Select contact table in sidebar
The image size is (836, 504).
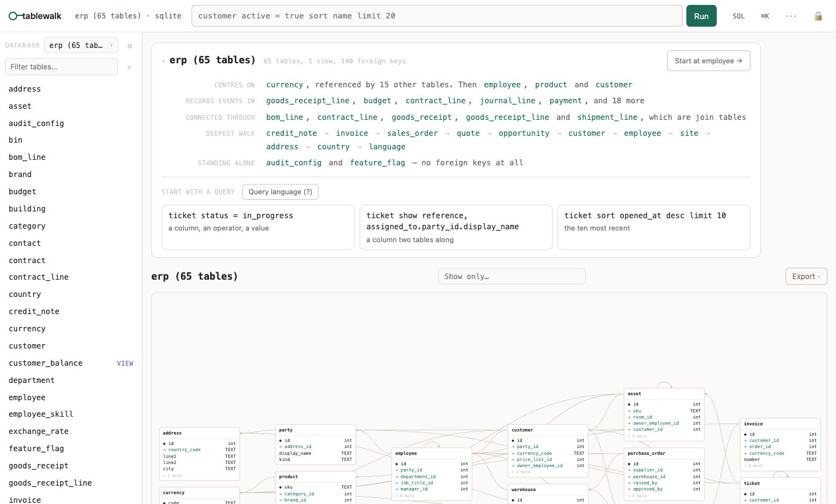(x=71, y=243)
